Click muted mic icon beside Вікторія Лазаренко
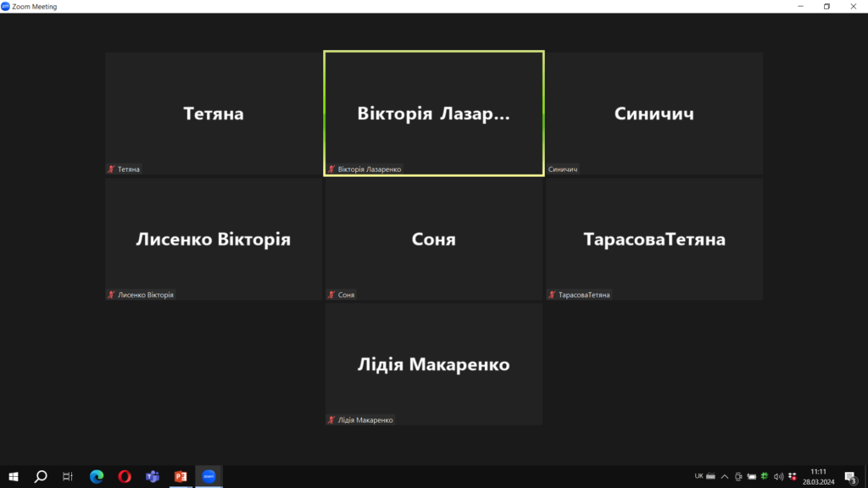Viewport: 868px width, 488px height. 331,169
